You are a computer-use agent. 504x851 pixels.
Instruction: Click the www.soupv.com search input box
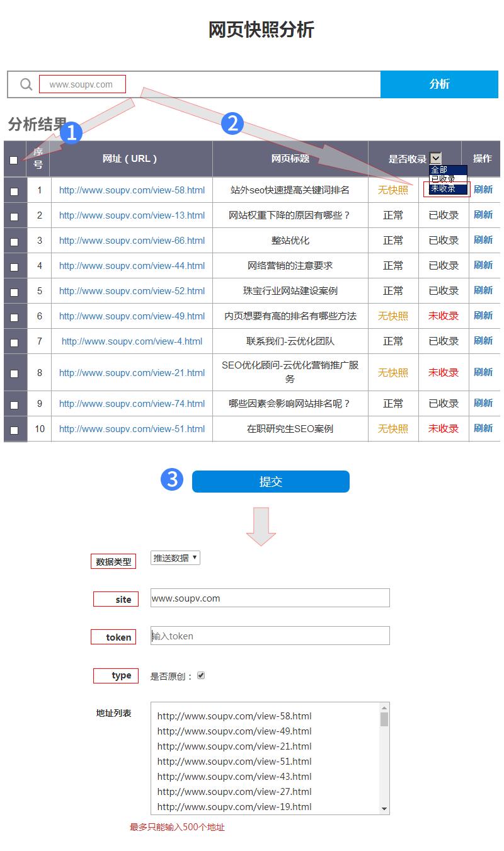pyautogui.click(x=82, y=84)
